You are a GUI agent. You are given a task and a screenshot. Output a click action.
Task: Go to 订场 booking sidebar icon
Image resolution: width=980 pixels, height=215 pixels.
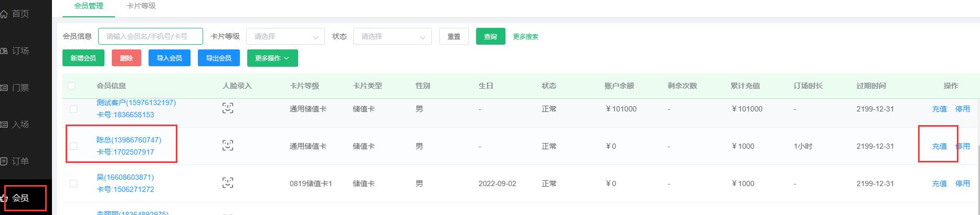(4, 51)
